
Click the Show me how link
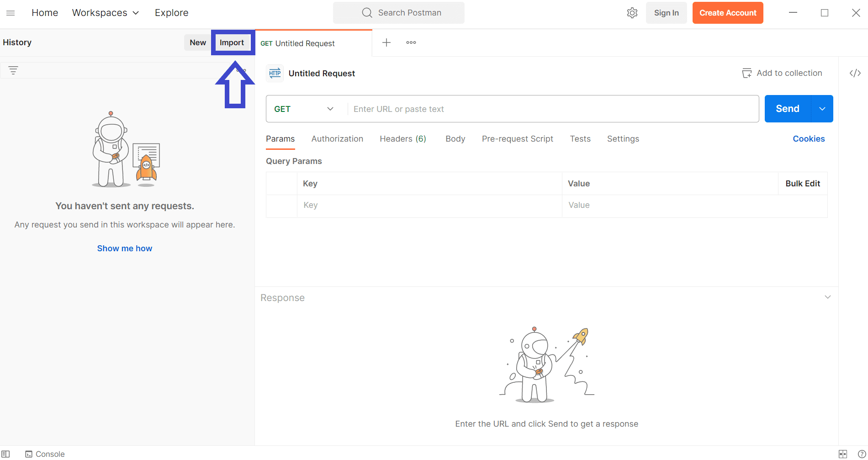click(x=125, y=249)
